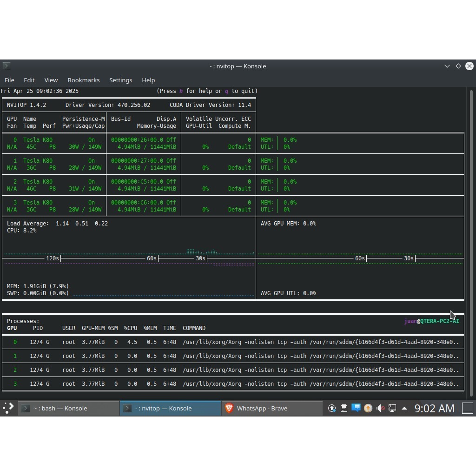Open the Settings menu
Viewport: 476px width, 476px height.
pyautogui.click(x=120, y=80)
